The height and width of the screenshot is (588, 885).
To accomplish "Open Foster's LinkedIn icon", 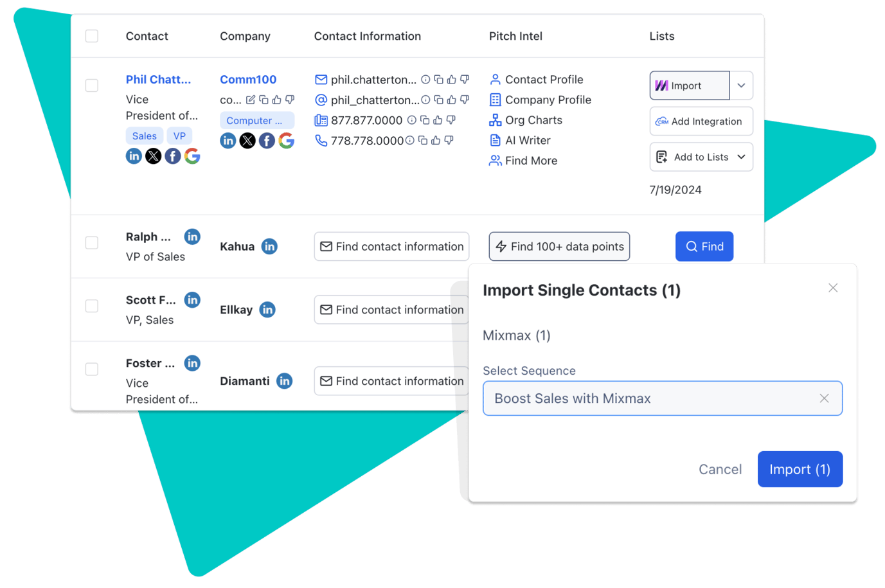I will tap(192, 363).
